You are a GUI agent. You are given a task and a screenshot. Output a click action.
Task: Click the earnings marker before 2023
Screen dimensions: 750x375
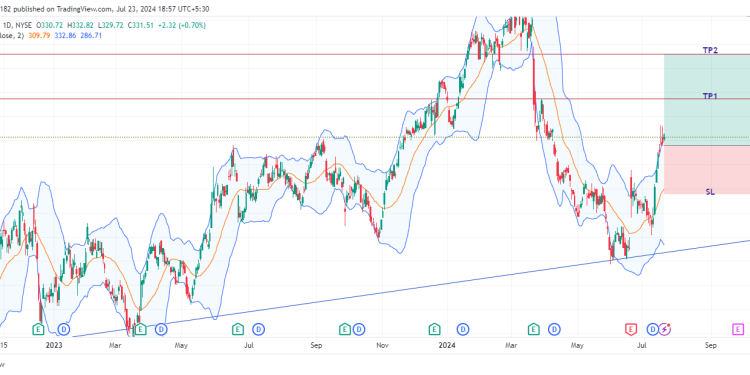[39, 329]
